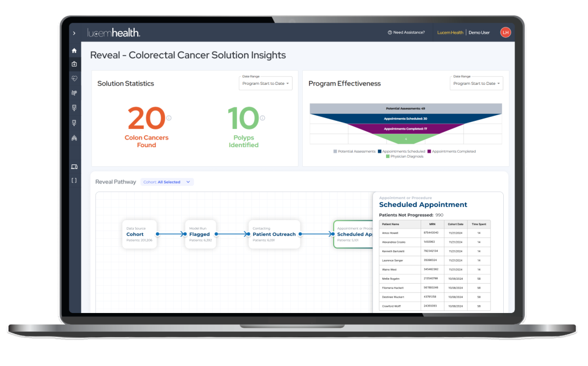
Task: Open the medical kit solution icon in sidebar
Action: [x=74, y=64]
